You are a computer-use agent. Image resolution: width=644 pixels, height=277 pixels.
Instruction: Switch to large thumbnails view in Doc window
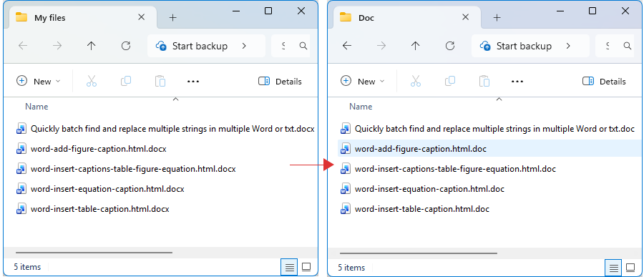630,268
